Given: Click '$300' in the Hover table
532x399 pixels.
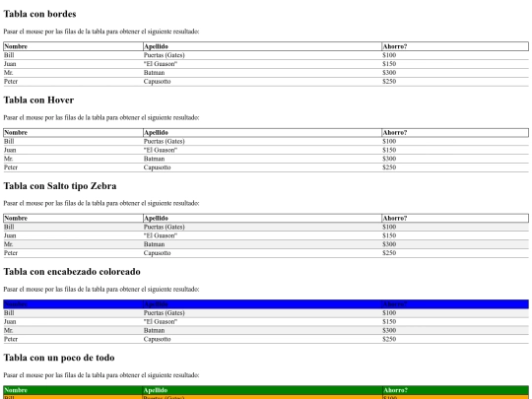Looking at the screenshot, I should click(x=389, y=159).
